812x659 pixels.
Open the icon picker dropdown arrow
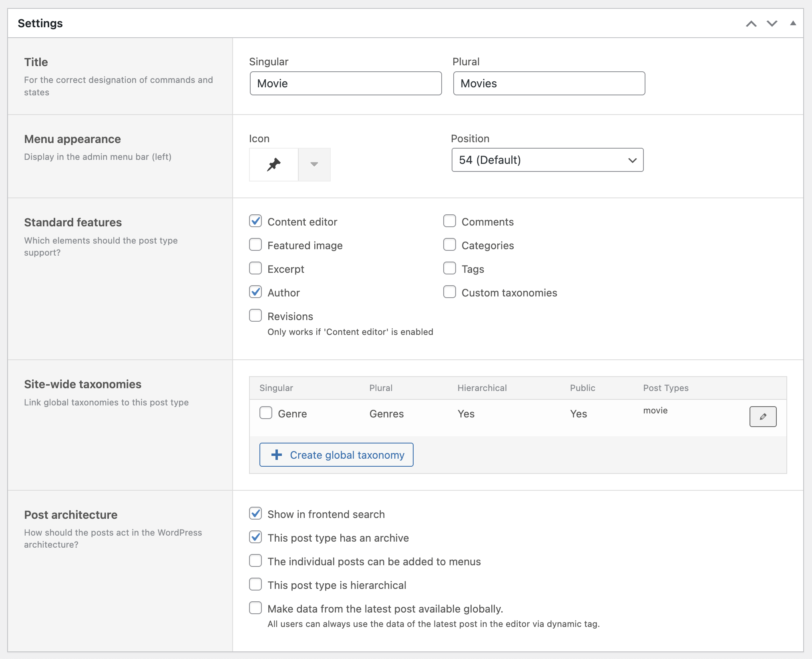(x=314, y=164)
